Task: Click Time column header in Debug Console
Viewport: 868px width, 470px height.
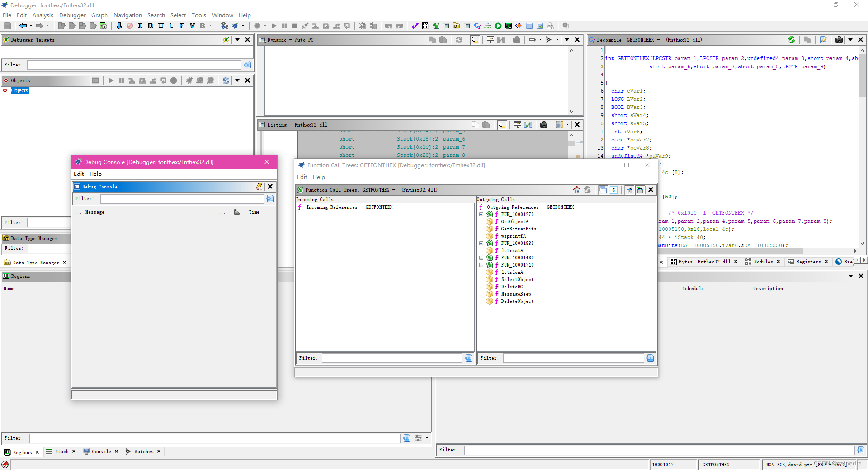Action: [x=254, y=212]
